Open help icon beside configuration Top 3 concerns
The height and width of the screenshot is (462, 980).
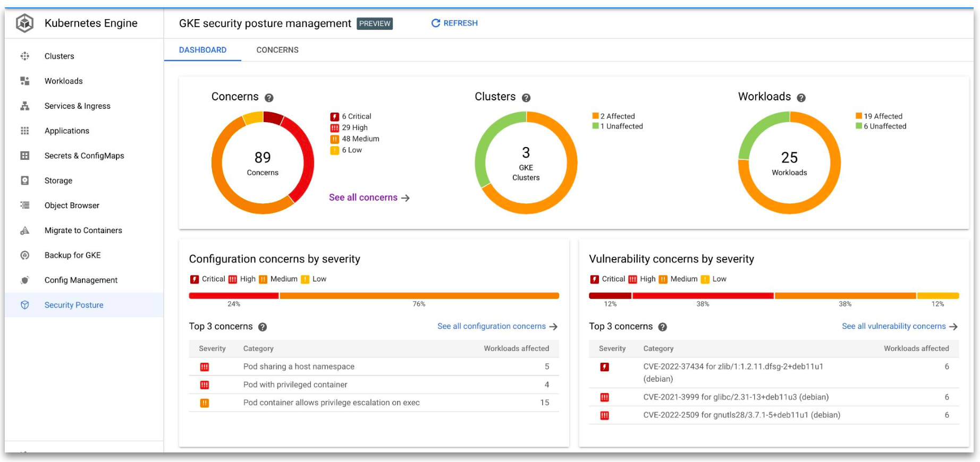pyautogui.click(x=263, y=327)
